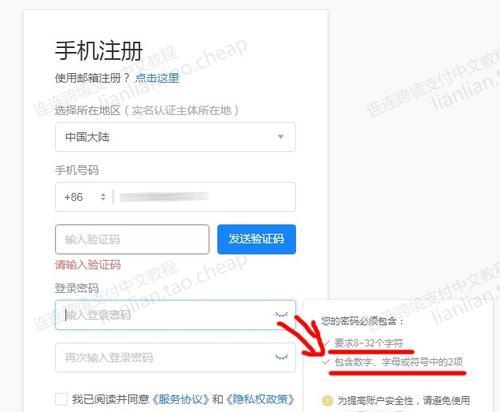The height and width of the screenshot is (412, 500).
Task: Click the 手机注册 page heading
Action: [99, 51]
